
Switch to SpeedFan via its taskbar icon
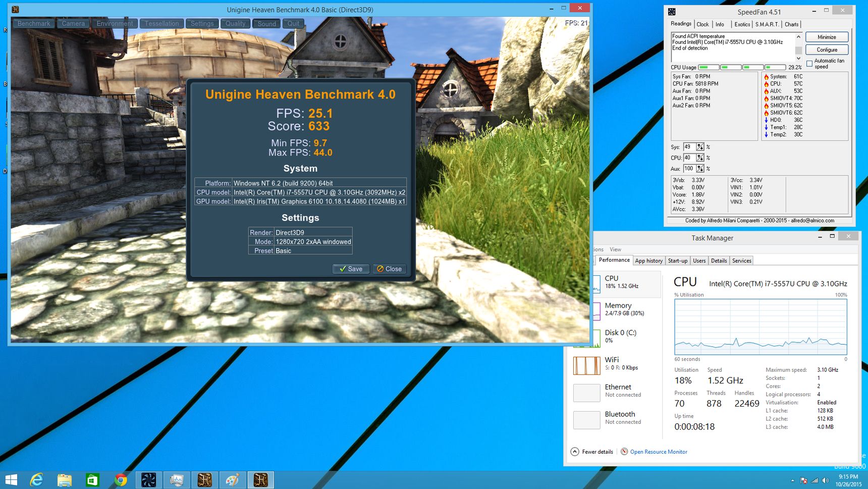tap(149, 480)
